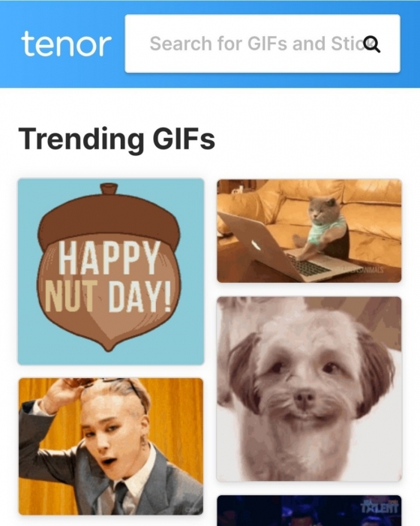Click the Trending GIFs heading
420x526 pixels.
click(117, 140)
